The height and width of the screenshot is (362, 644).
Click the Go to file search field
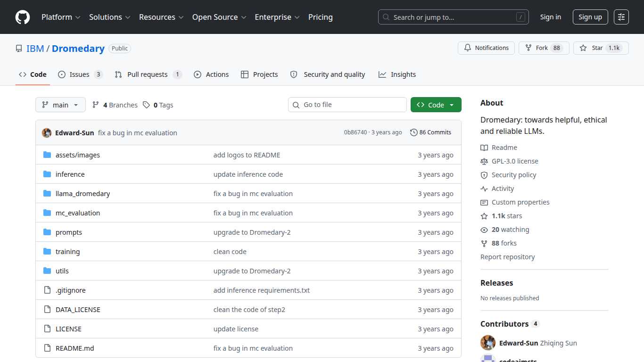click(x=347, y=105)
